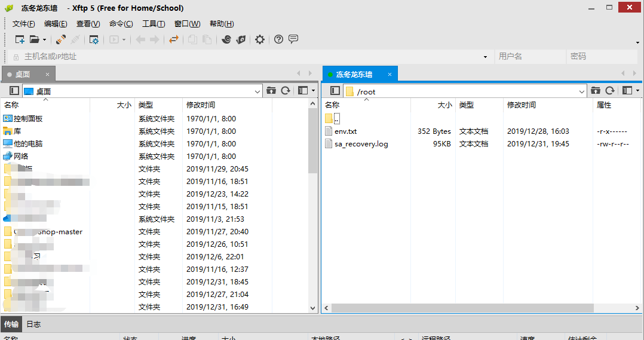This screenshot has width=644, height=340.
Task: Open Help question mark icon
Action: pos(278,39)
